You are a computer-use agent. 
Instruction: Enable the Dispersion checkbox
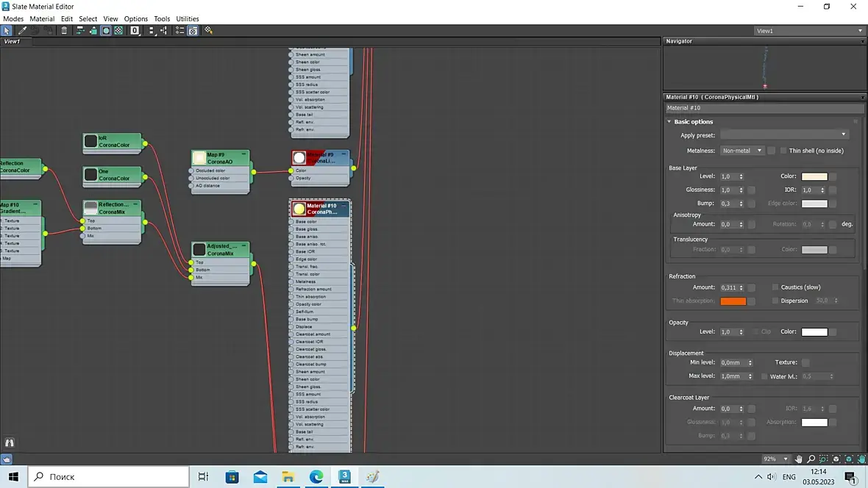pos(775,301)
